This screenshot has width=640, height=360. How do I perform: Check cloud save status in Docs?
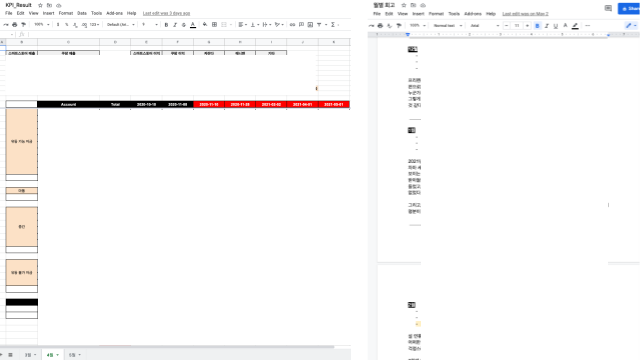pyautogui.click(x=423, y=5)
